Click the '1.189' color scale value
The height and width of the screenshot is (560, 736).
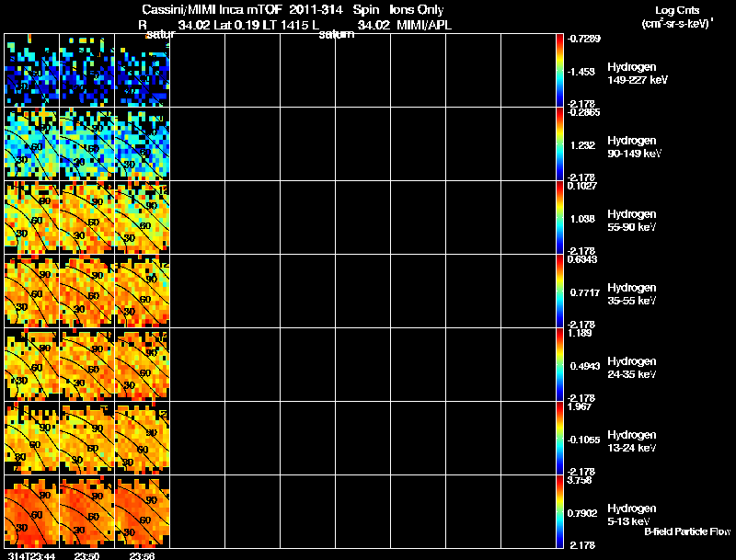580,333
